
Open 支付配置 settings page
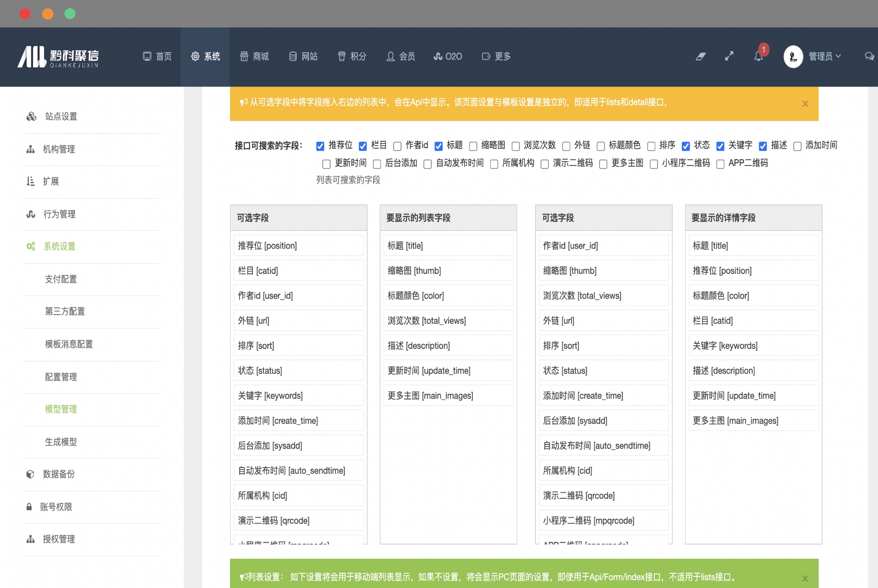pos(61,279)
